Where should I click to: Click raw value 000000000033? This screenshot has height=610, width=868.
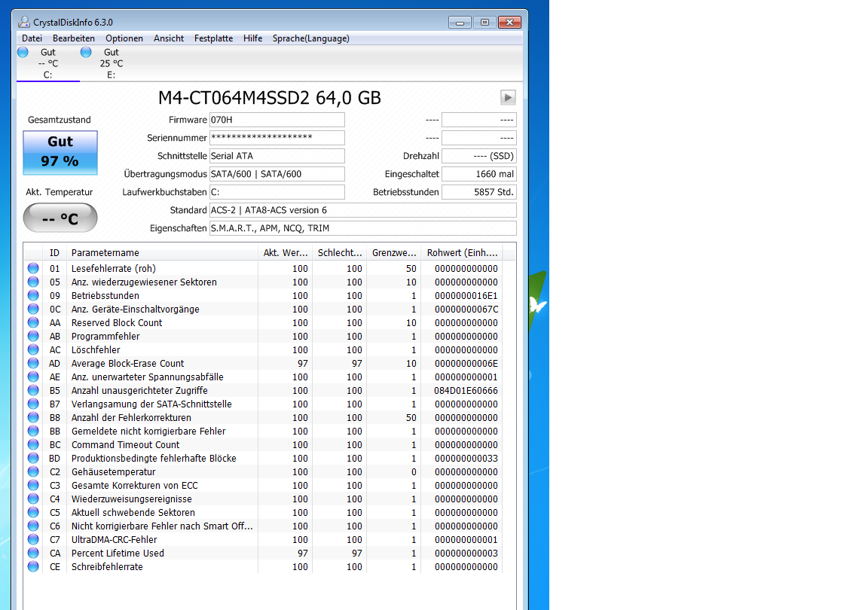pos(466,459)
